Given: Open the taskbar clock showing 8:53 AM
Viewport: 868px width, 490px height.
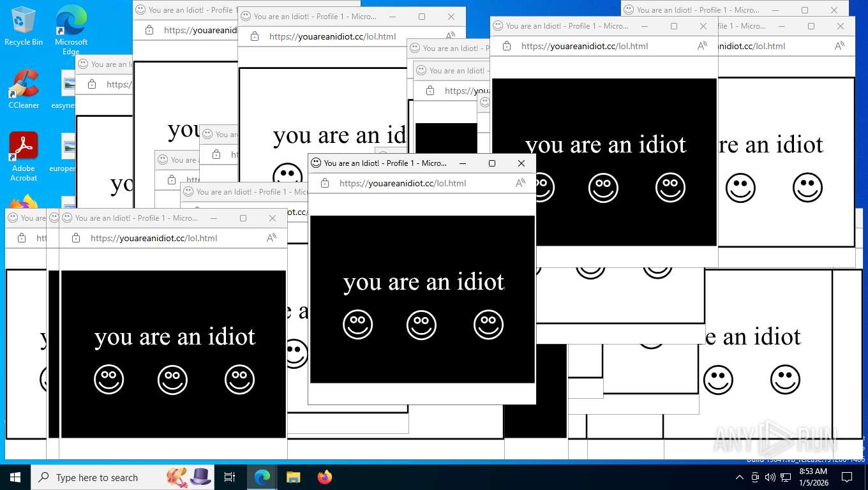Looking at the screenshot, I should [813, 477].
